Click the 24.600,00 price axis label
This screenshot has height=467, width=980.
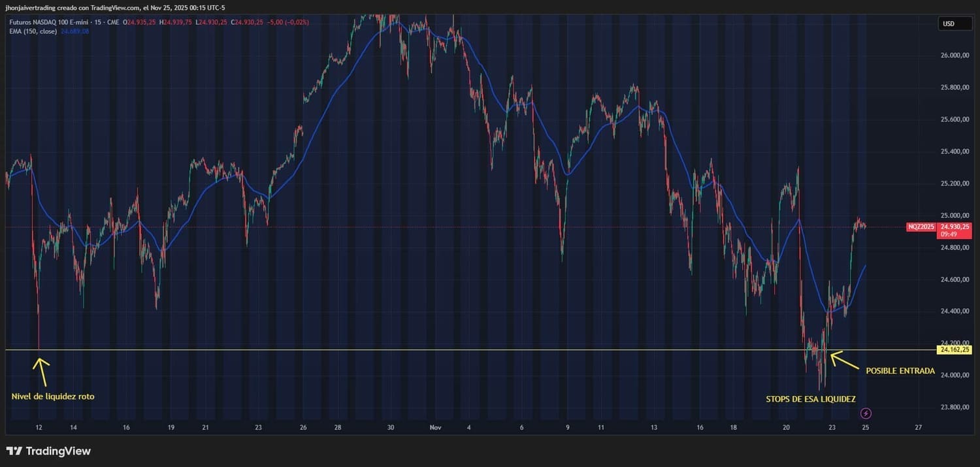(x=954, y=280)
